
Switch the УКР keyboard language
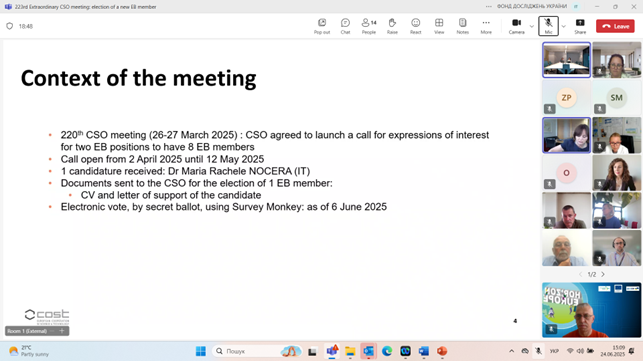554,351
